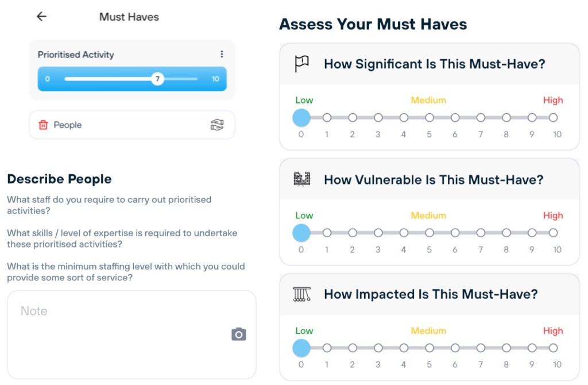This screenshot has height=385, width=588.
Task: Tap the camera icon in Note box
Action: click(x=239, y=334)
